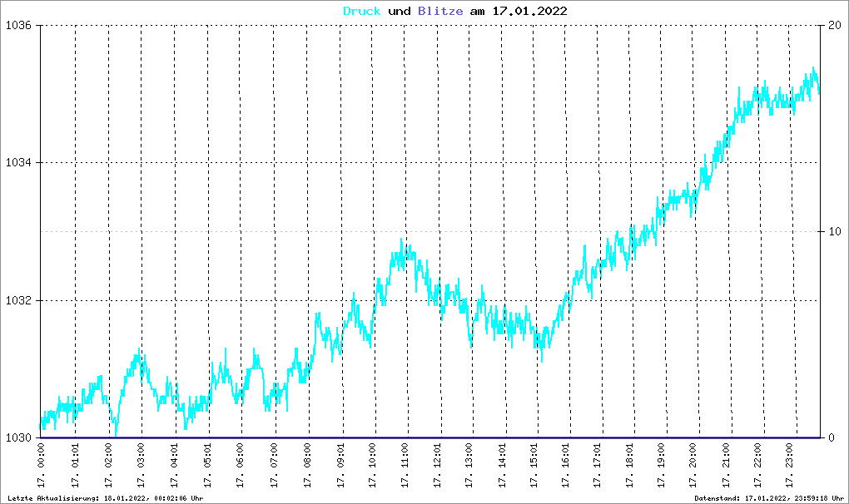This screenshot has width=849, height=504.
Task: Click the time label '17. 02:00'
Action: (x=108, y=466)
